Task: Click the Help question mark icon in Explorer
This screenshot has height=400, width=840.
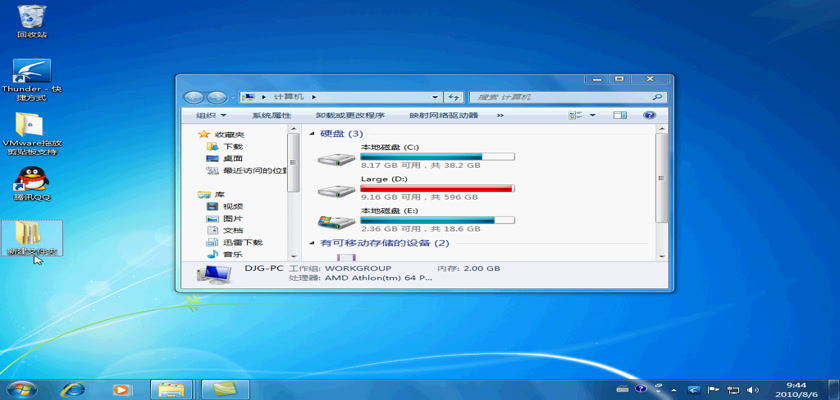Action: click(x=649, y=116)
